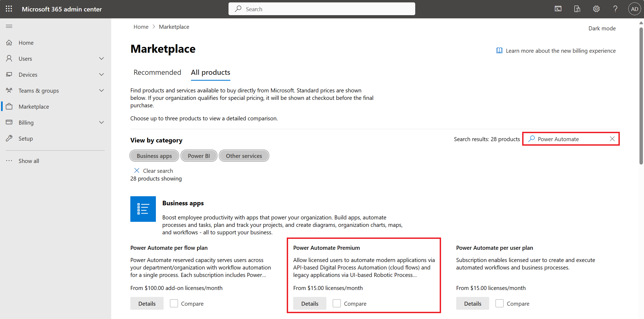Click the Settings gear icon
This screenshot has height=319, width=644.
(596, 9)
